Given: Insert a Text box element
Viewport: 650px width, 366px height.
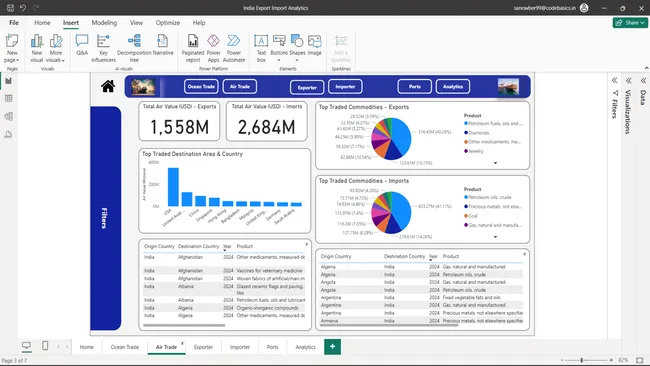Looking at the screenshot, I should coord(261,48).
